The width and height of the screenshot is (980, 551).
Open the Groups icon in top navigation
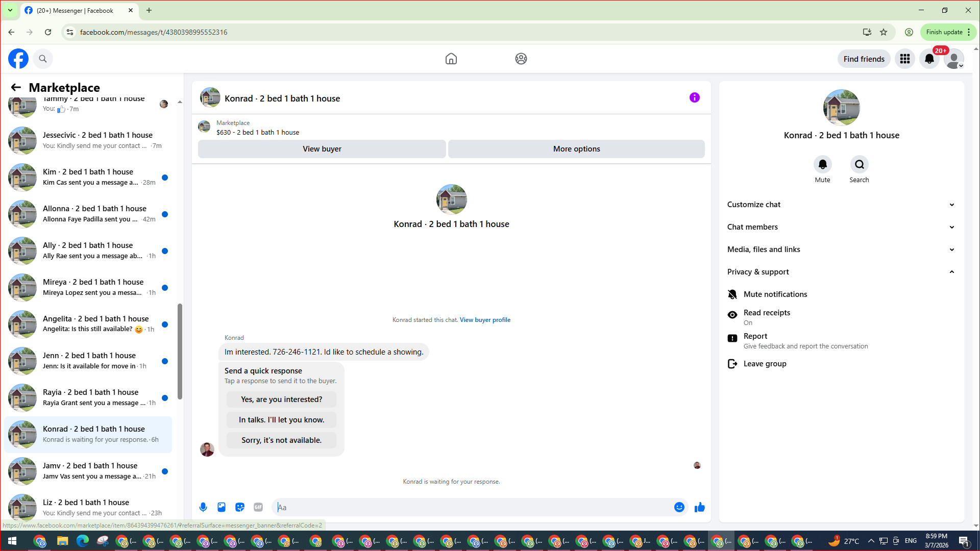click(521, 59)
